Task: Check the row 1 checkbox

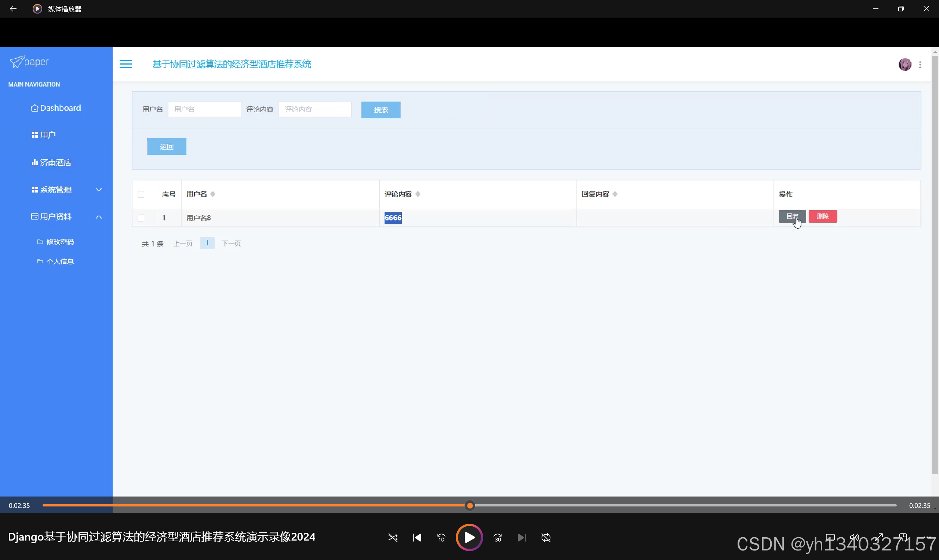Action: pos(141,218)
